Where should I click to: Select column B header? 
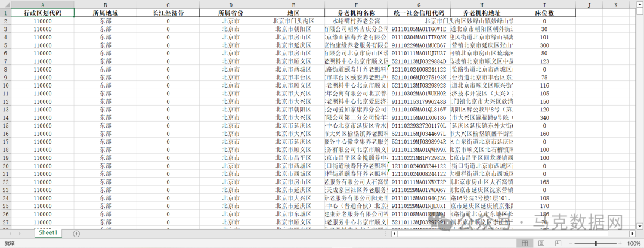(106, 5)
